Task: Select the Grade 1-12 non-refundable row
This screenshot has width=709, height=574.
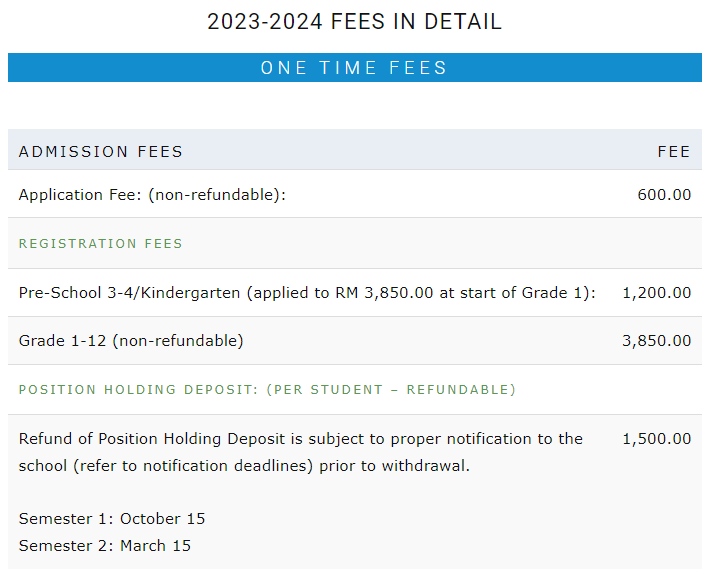Action: coord(354,341)
